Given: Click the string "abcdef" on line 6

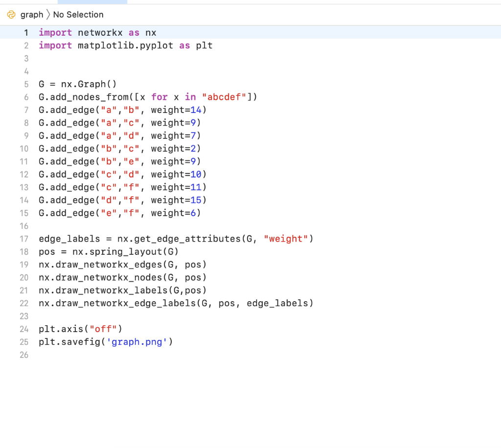Looking at the screenshot, I should tap(224, 97).
